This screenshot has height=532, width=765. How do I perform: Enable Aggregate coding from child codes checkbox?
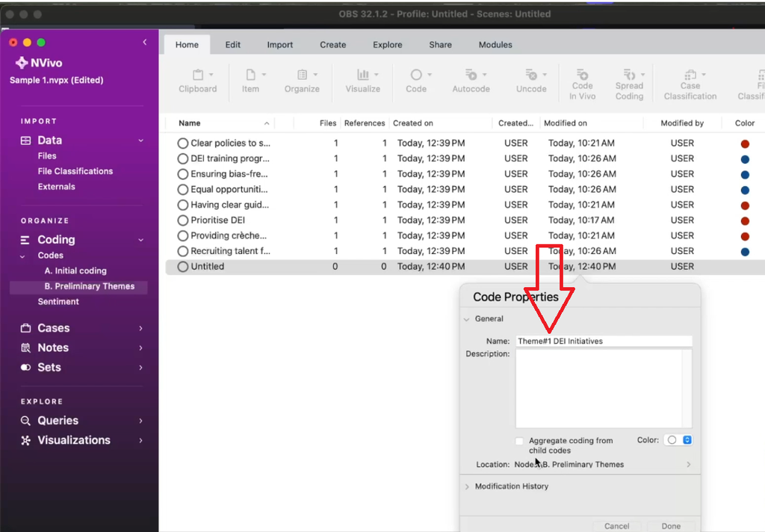click(x=520, y=442)
